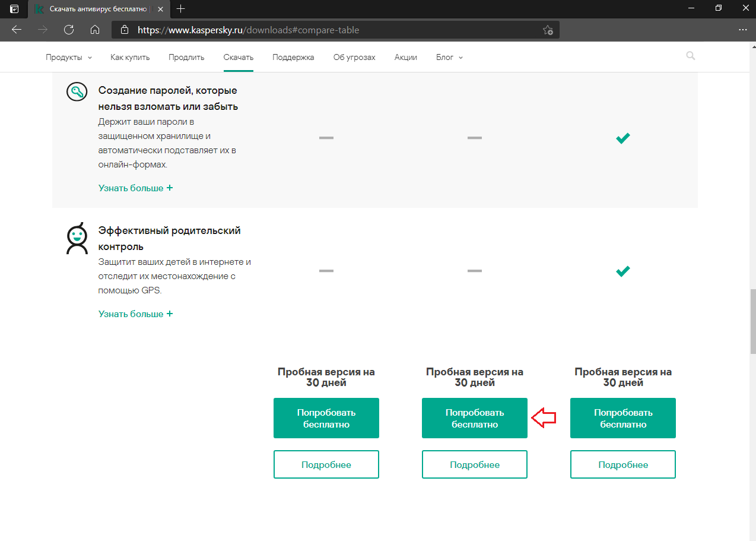The image size is (756, 541).
Task: Click middle Попробовать бесплатно button
Action: (475, 418)
